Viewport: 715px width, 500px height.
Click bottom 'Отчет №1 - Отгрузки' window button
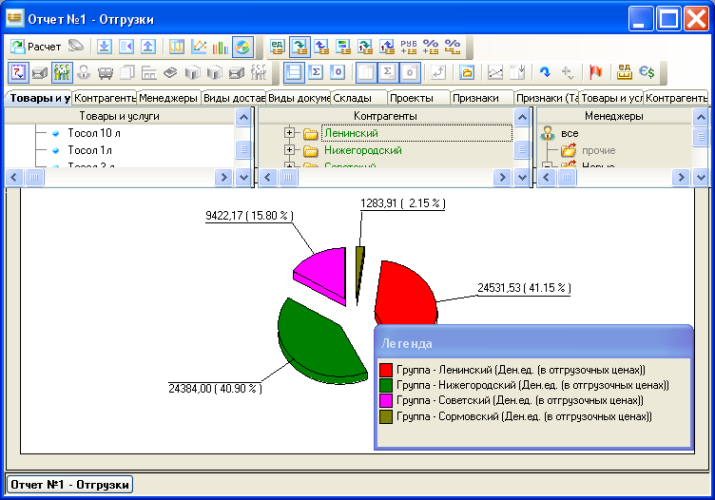(69, 485)
